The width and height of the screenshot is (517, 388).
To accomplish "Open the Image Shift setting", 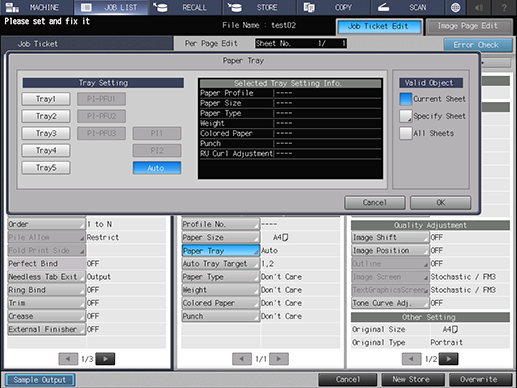I will (390, 237).
